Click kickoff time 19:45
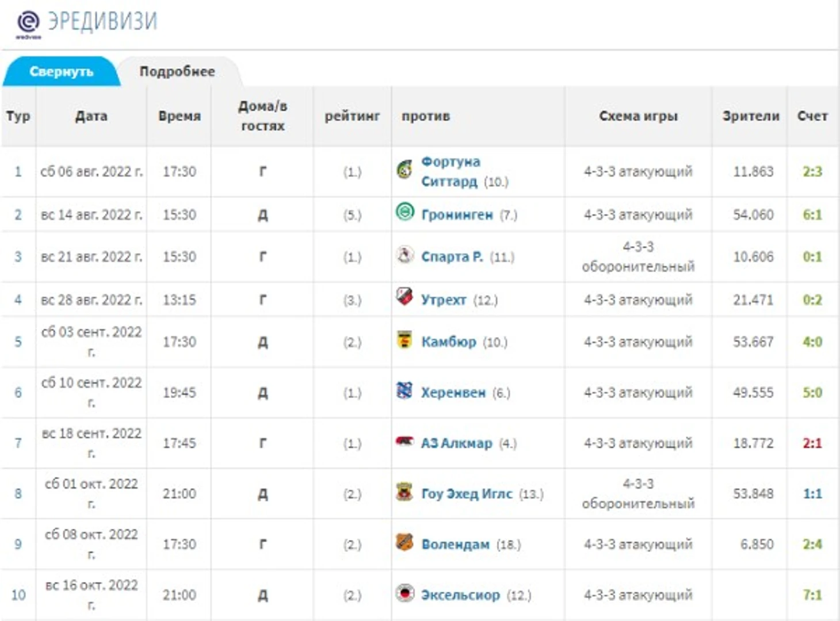This screenshot has width=840, height=621. (180, 392)
